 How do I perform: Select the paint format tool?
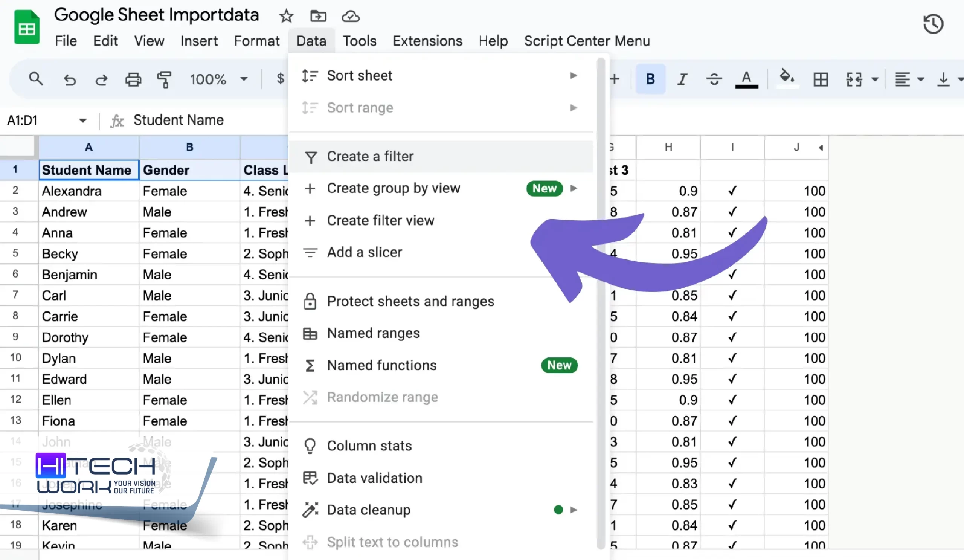(165, 79)
